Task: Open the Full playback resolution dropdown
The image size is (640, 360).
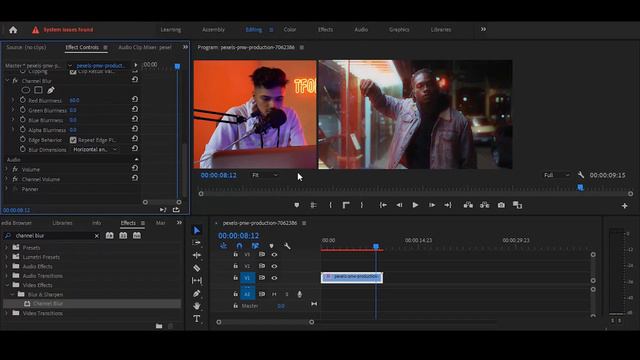Action: coord(557,175)
